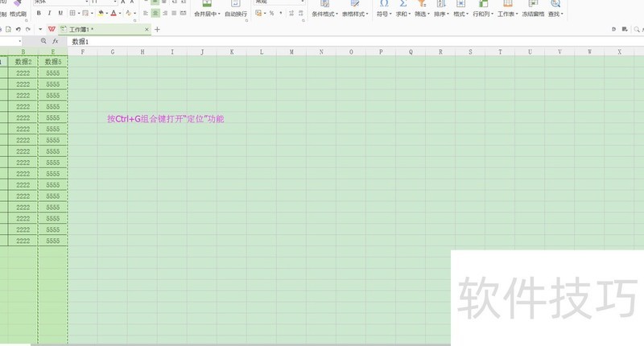Click the red font color A icon
The image size is (644, 346).
pyautogui.click(x=114, y=13)
